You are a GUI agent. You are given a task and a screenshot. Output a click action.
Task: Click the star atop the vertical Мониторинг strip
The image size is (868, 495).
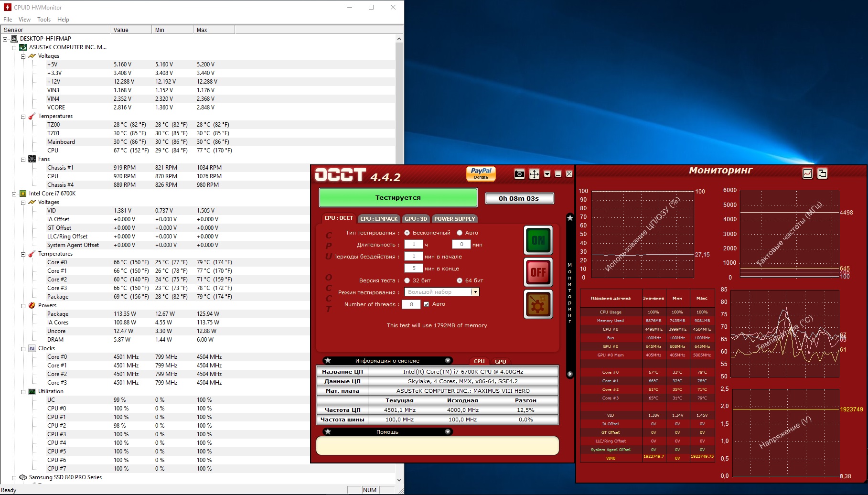(570, 218)
